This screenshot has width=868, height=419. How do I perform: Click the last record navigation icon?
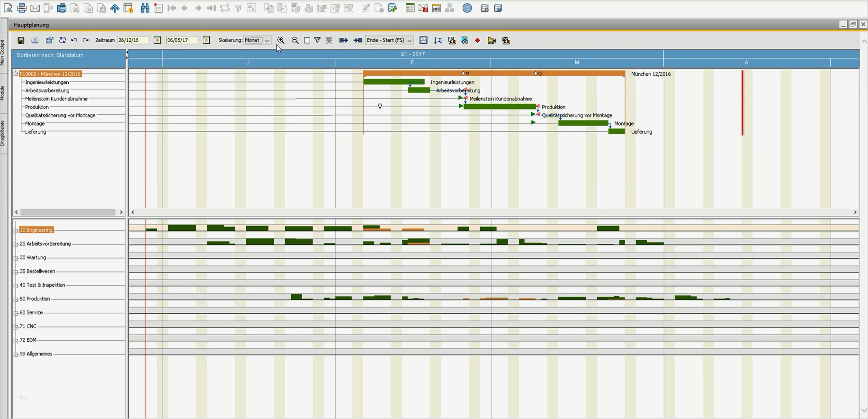coord(211,8)
